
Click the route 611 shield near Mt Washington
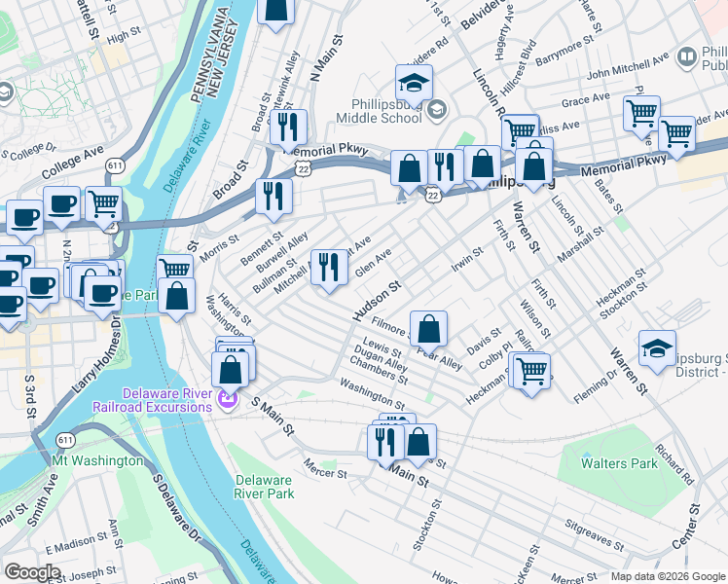[x=65, y=440]
